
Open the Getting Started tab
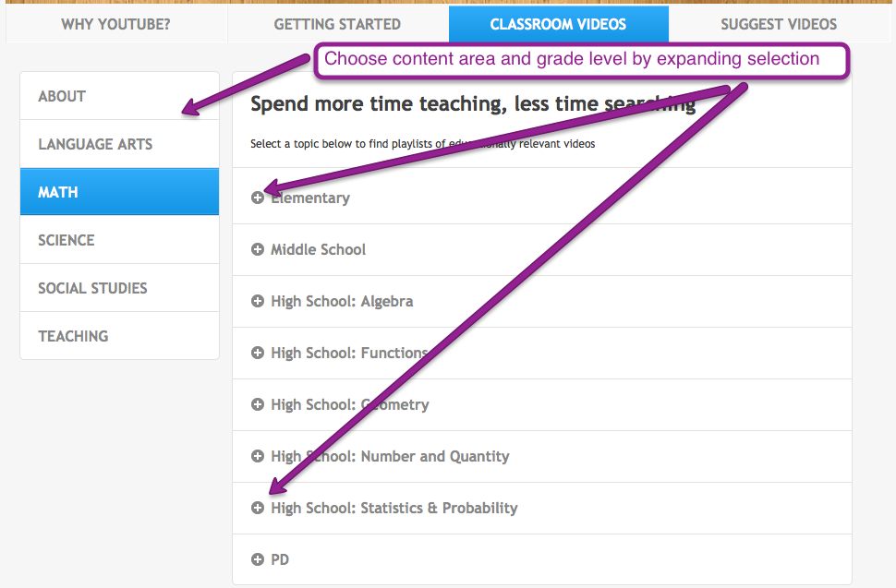[x=336, y=24]
